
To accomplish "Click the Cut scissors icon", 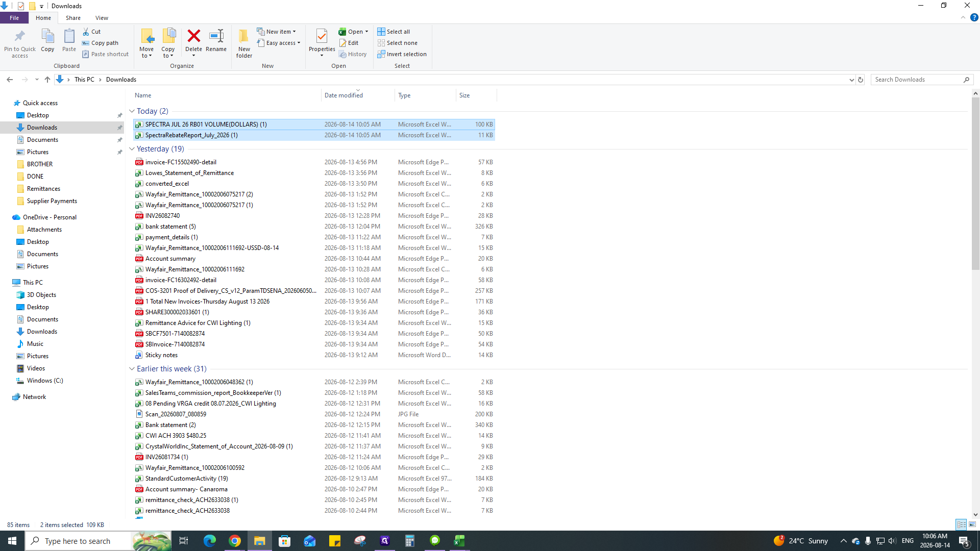I will tap(86, 32).
